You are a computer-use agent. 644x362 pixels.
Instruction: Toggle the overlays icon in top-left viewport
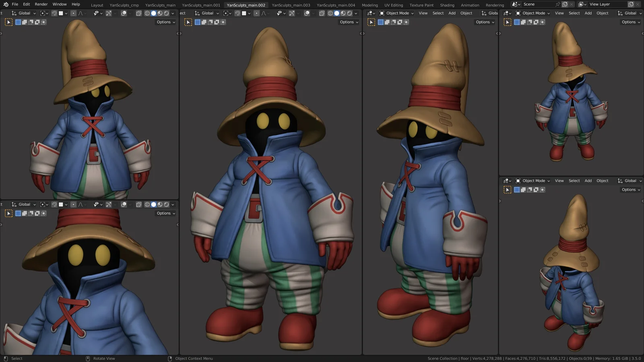click(x=124, y=13)
